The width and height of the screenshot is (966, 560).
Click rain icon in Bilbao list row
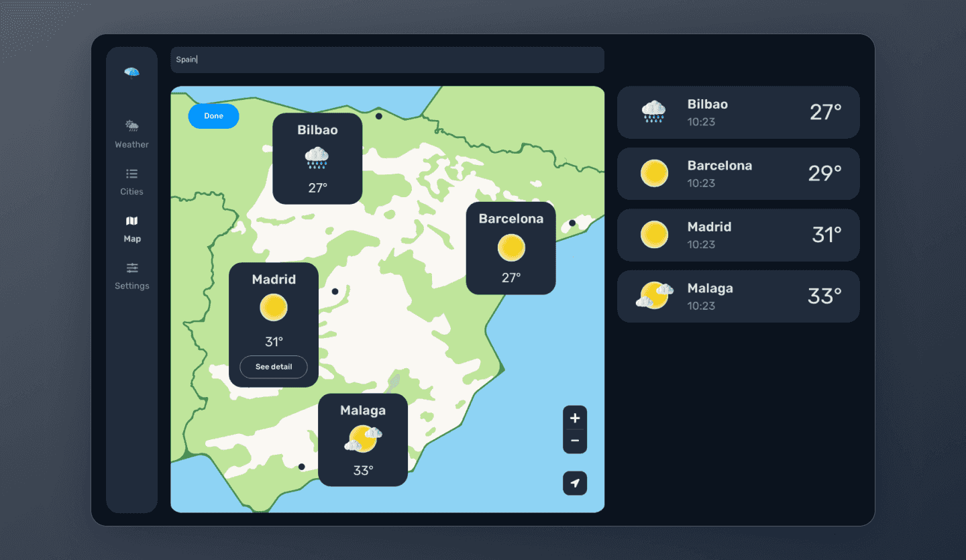[x=653, y=112]
